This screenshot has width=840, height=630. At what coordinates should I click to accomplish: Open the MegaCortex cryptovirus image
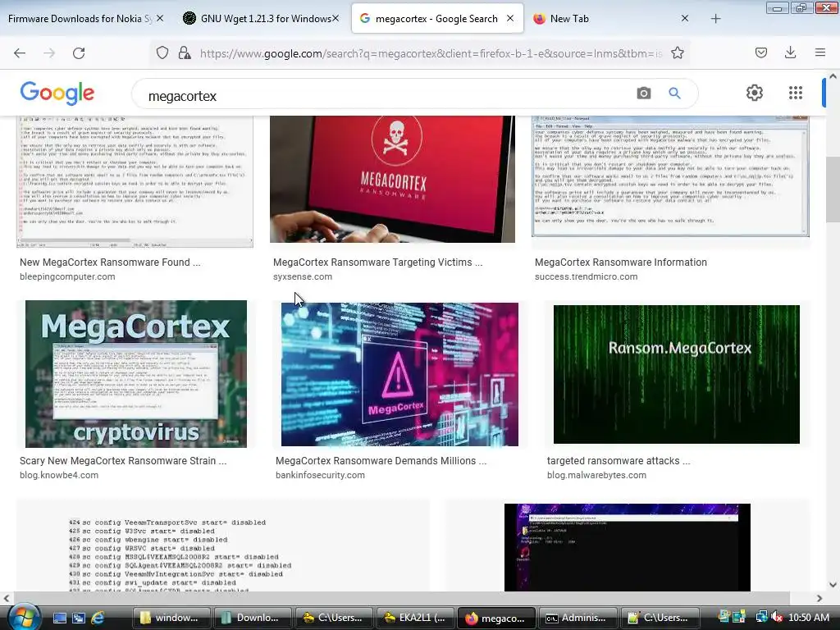136,374
